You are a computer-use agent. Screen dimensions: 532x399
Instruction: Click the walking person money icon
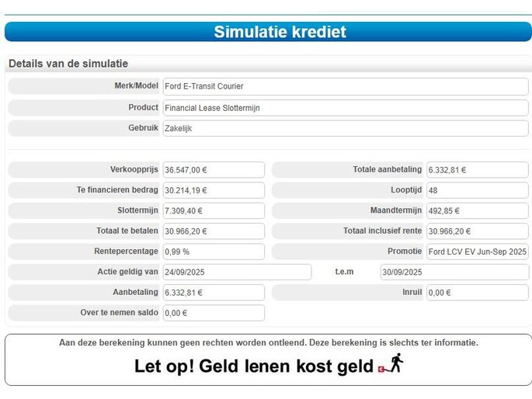391,365
